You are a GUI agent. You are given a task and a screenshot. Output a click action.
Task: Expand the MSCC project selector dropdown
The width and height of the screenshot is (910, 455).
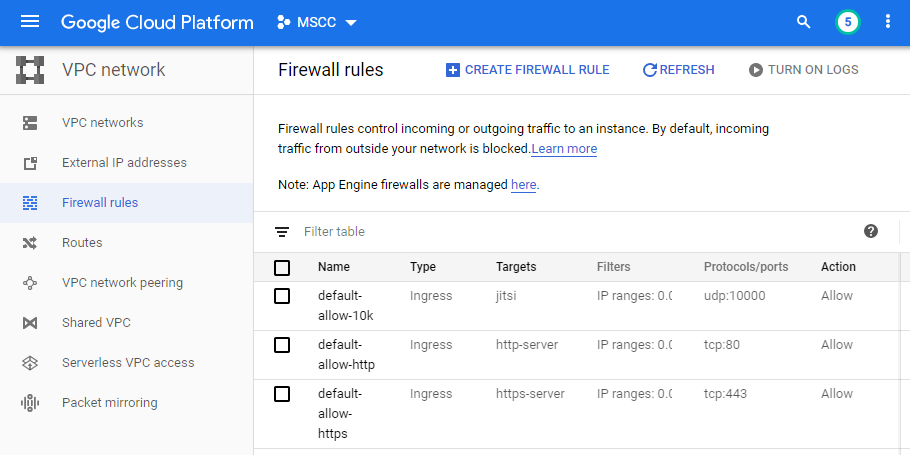tap(317, 23)
